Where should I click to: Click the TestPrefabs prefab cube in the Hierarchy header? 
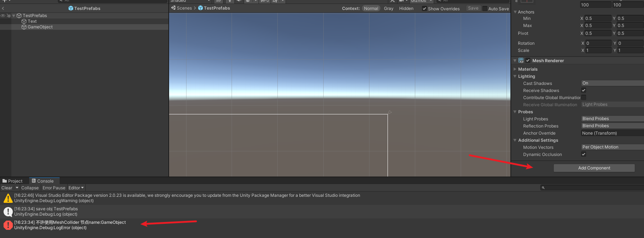click(x=71, y=8)
